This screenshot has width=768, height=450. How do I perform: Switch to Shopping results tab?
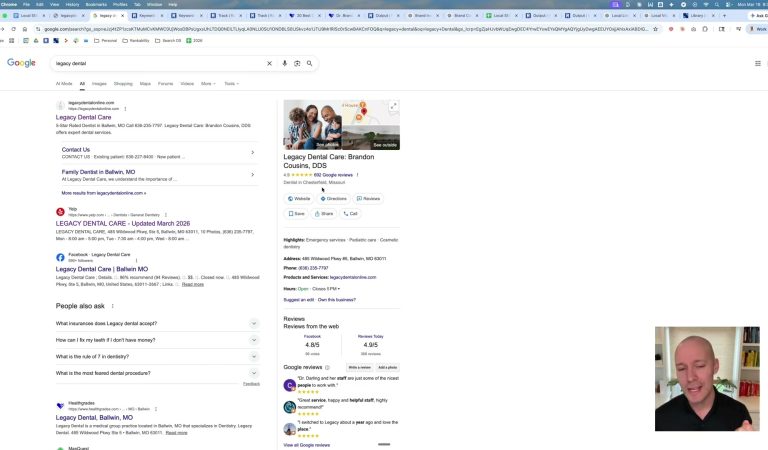pos(123,84)
